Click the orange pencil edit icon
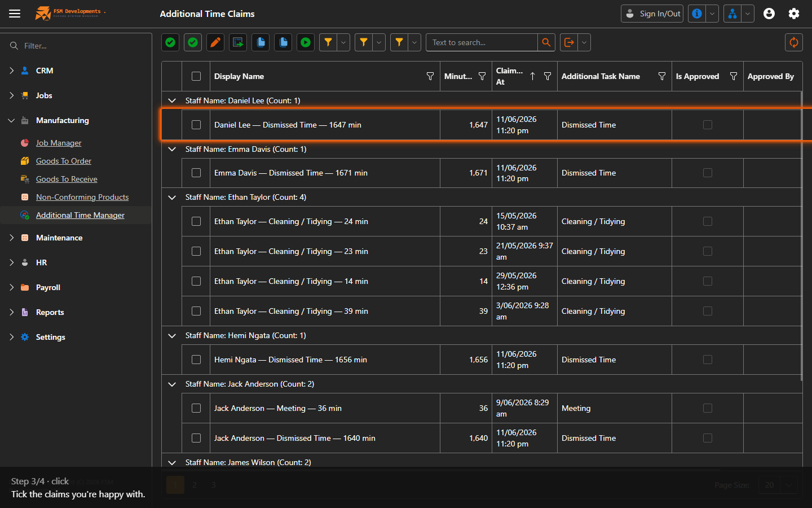Image resolution: width=812 pixels, height=508 pixels. click(x=215, y=42)
